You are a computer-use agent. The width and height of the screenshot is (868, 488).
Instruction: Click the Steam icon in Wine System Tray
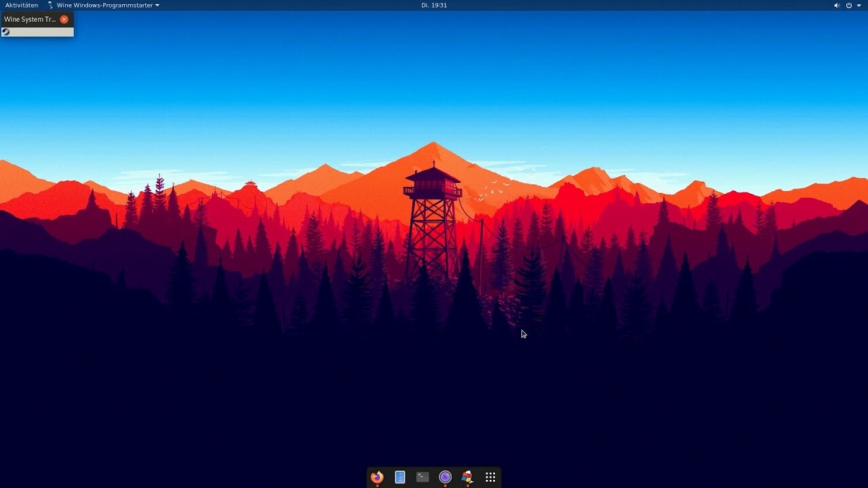coord(6,32)
